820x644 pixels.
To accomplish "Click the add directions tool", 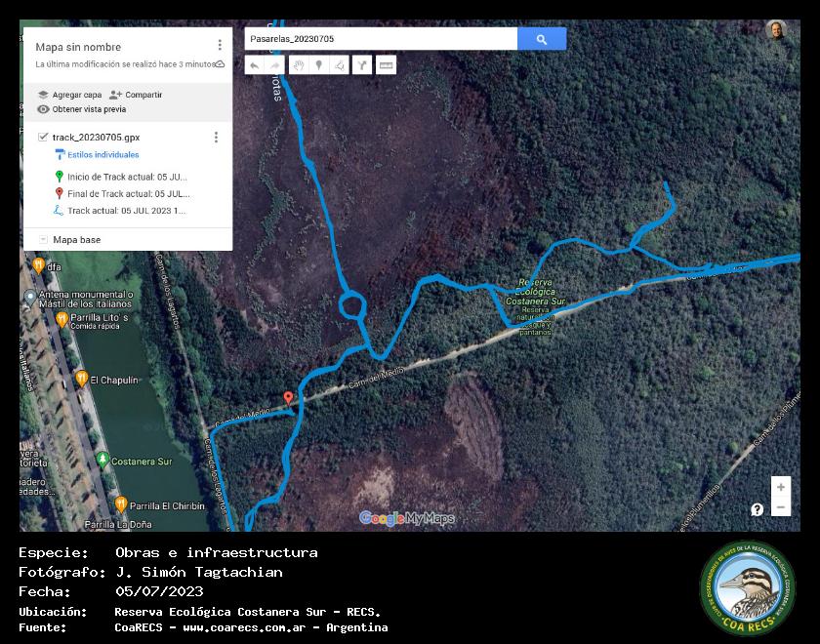I will (362, 65).
